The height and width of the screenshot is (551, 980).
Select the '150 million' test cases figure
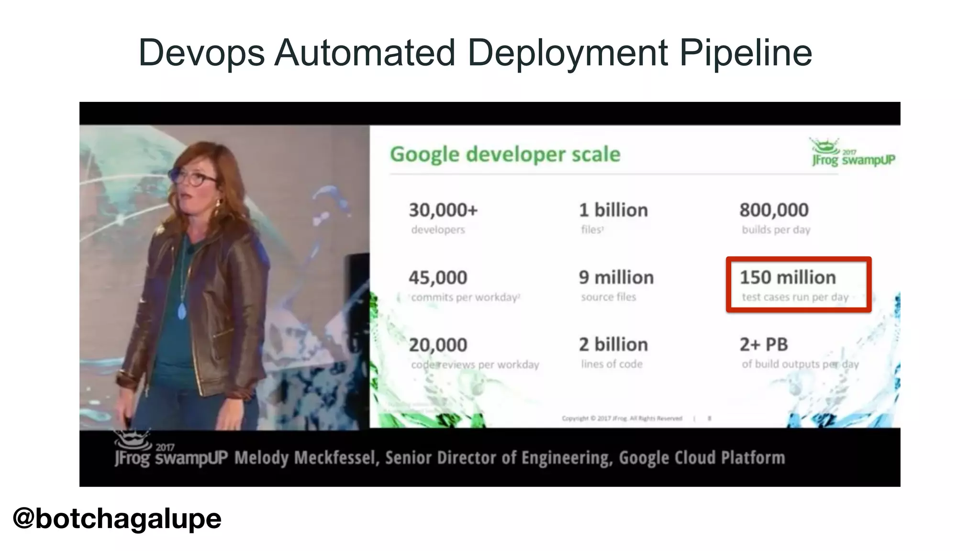click(788, 277)
